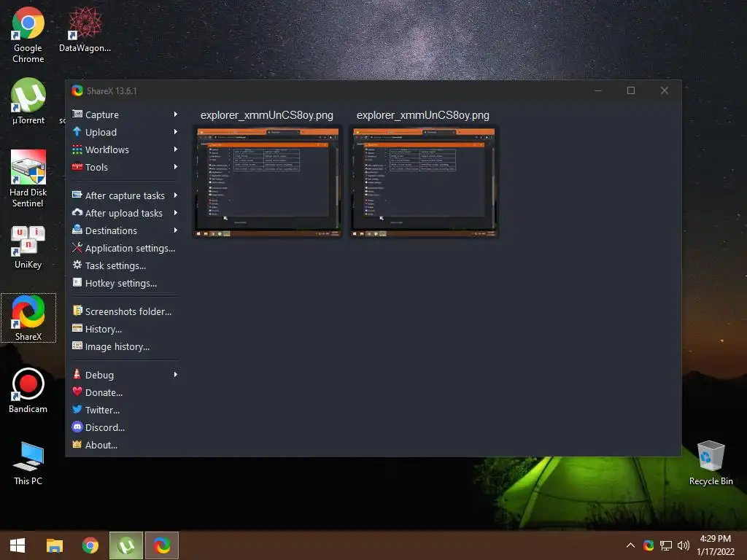This screenshot has width=747, height=560.
Task: Click the ShareX system tray icon
Action: point(649,545)
